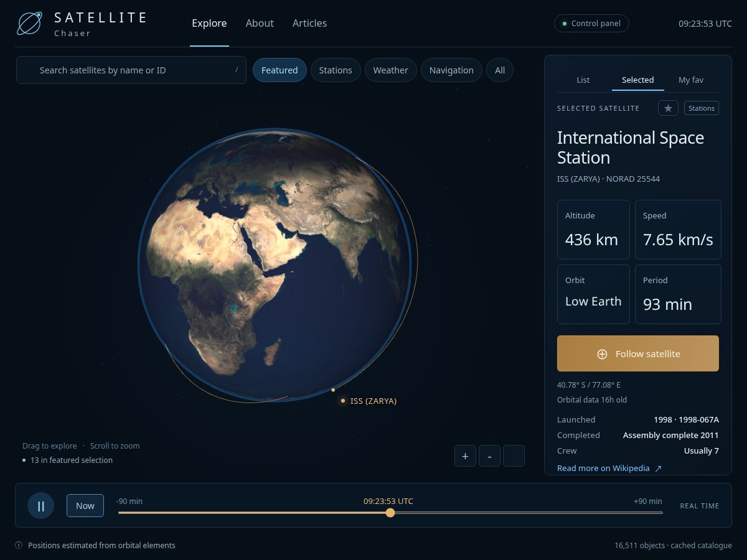Focus the satellite search field
The image size is (747, 560).
pyautogui.click(x=131, y=70)
